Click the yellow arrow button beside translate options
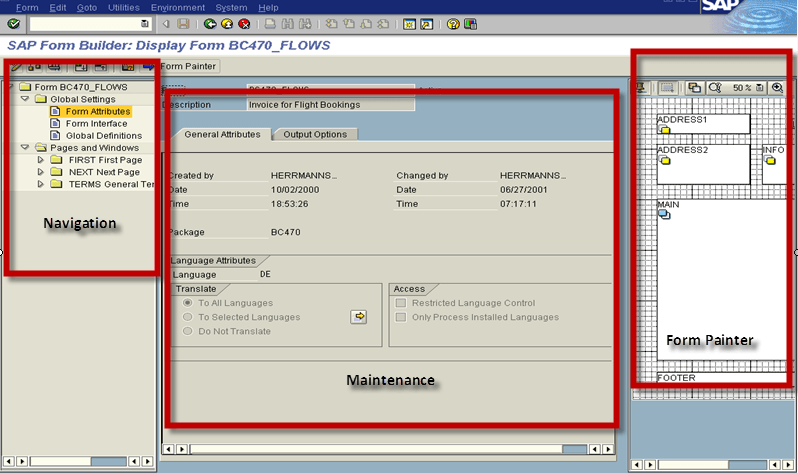Screen dimensions: 798x473 [358, 317]
